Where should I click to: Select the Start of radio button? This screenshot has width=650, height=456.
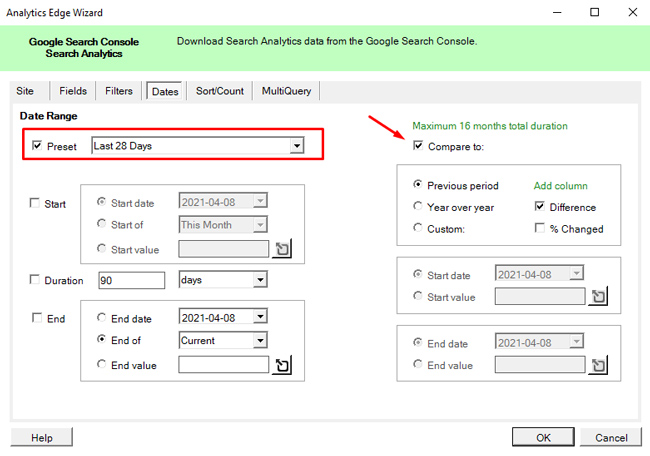[102, 224]
